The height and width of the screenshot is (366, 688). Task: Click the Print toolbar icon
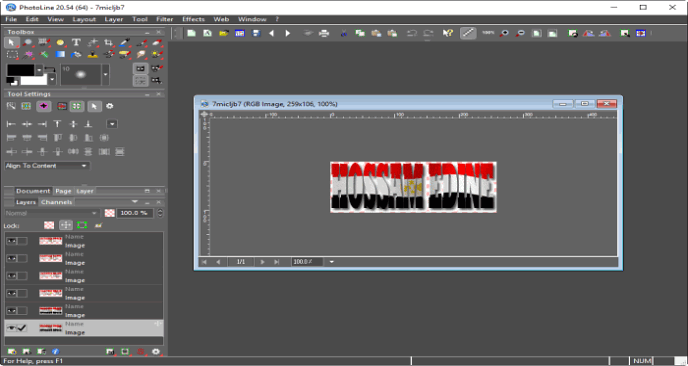pyautogui.click(x=324, y=33)
